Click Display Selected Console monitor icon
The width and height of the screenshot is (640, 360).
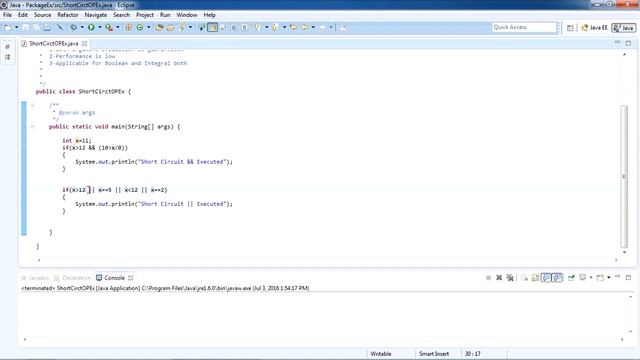582,278
